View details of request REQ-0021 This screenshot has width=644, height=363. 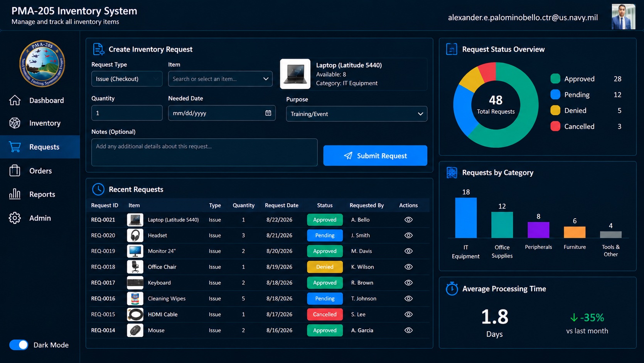tap(408, 220)
